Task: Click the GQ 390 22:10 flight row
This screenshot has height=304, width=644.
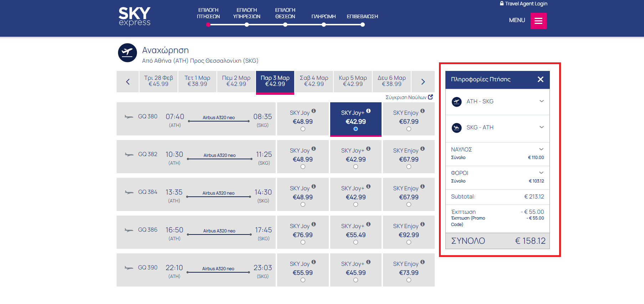Action: (196, 270)
